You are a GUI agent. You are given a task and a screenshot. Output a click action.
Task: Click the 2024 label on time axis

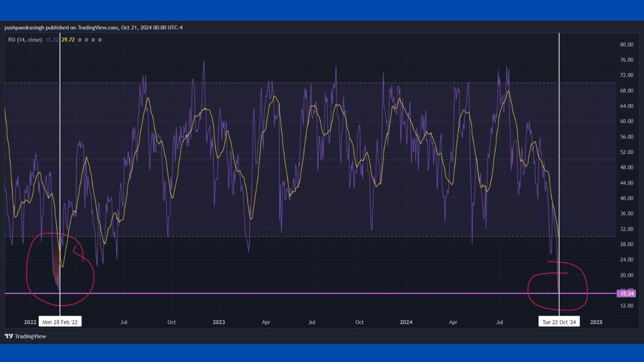(x=406, y=322)
